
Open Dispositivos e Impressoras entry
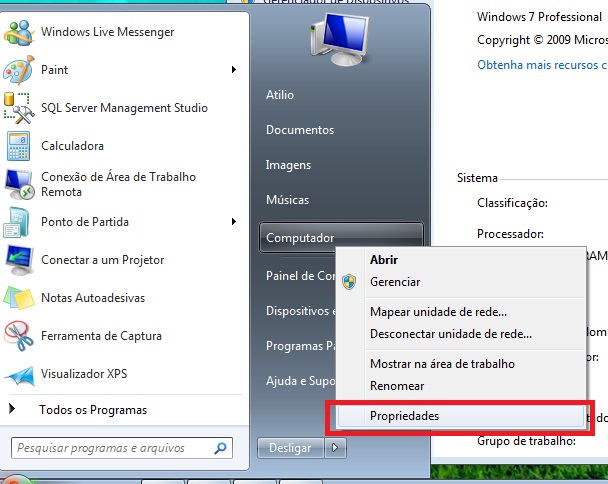tap(301, 311)
